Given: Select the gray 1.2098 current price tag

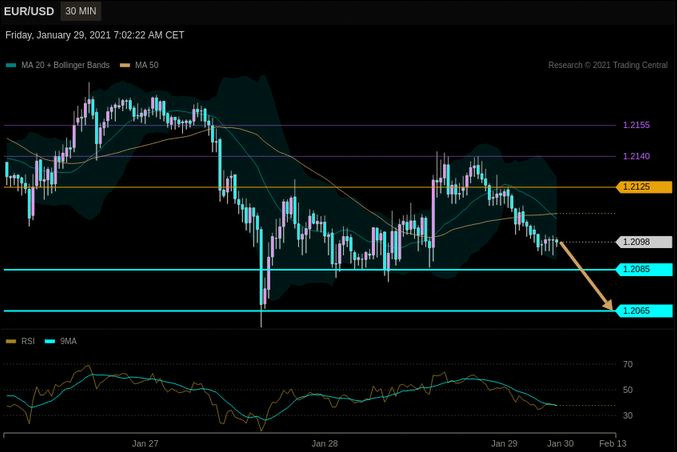Looking at the screenshot, I should (x=644, y=242).
